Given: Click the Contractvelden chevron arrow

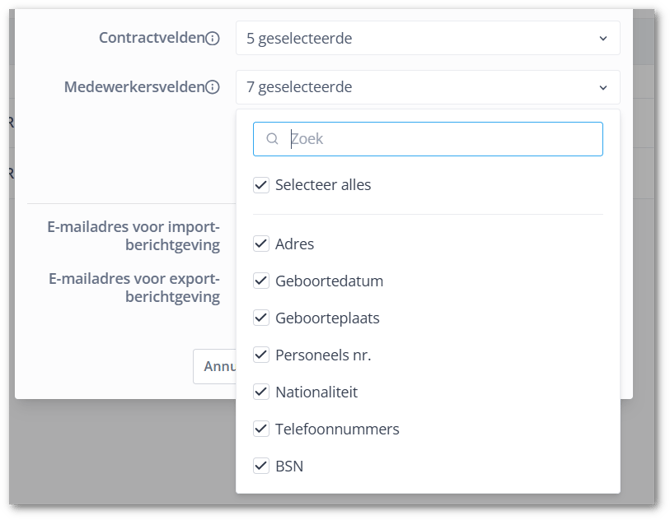Looking at the screenshot, I should tap(603, 39).
